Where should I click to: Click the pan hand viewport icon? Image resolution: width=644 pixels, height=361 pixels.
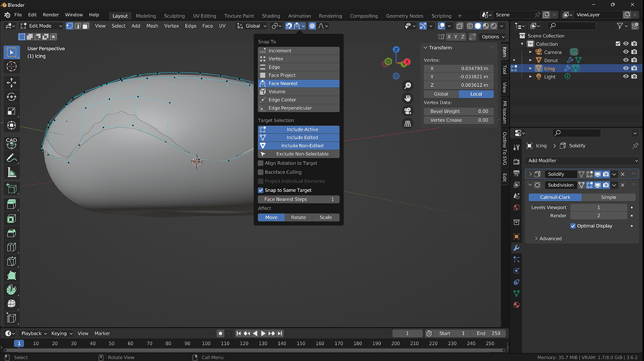click(408, 98)
